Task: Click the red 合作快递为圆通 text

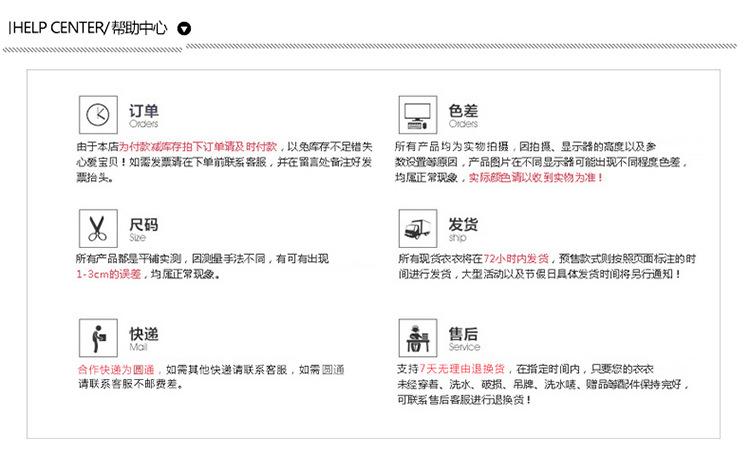Action: (x=118, y=369)
